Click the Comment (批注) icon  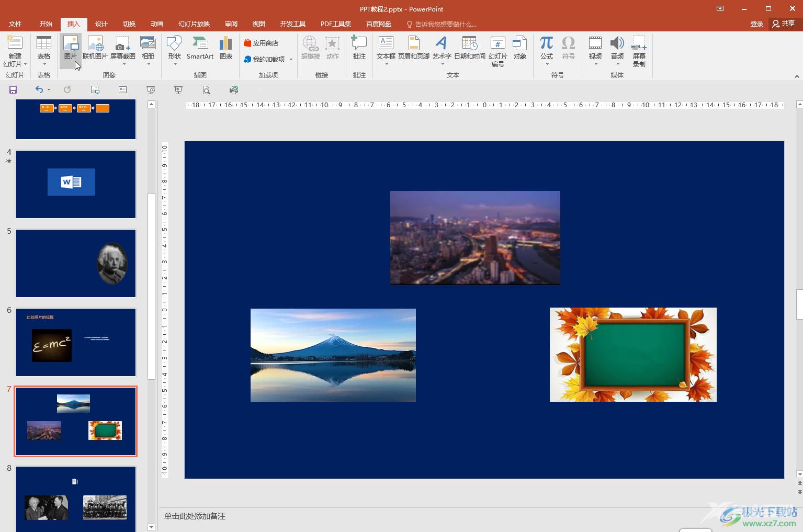tap(359, 47)
